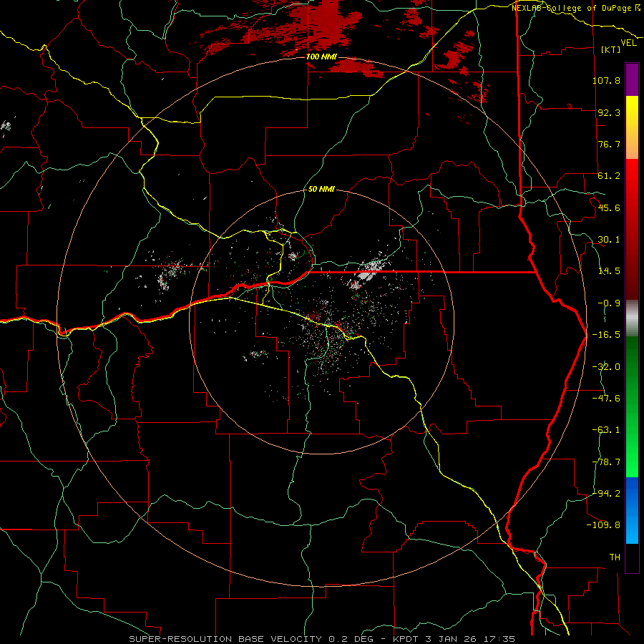Click the -32.0 velocity scale value
This screenshot has height=644, width=644.
(x=606, y=367)
